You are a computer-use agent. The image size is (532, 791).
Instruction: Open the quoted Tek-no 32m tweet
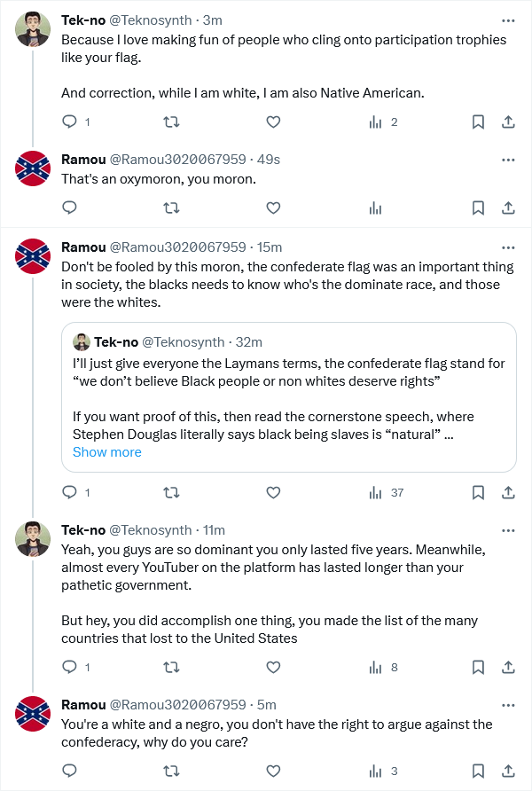289,397
